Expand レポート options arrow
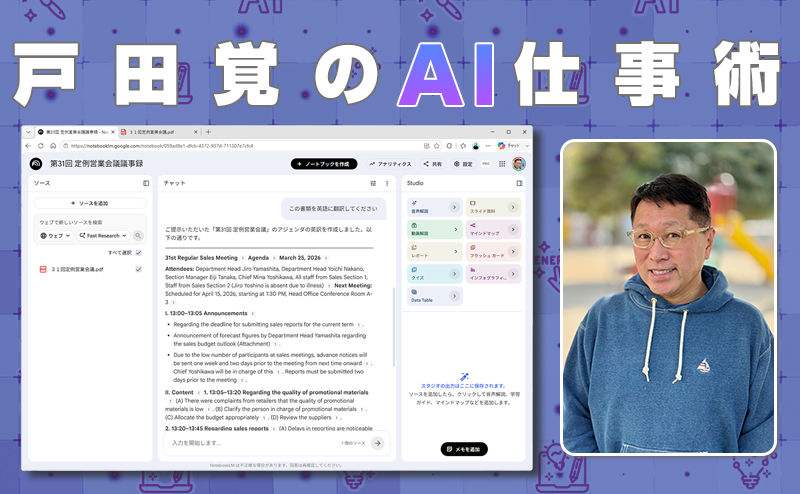 point(456,252)
